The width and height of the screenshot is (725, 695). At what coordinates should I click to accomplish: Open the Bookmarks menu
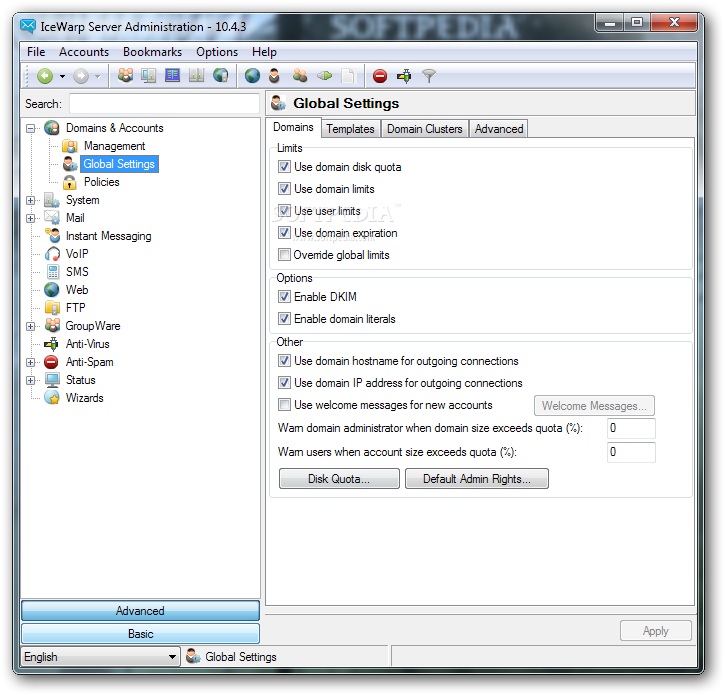pyautogui.click(x=152, y=52)
